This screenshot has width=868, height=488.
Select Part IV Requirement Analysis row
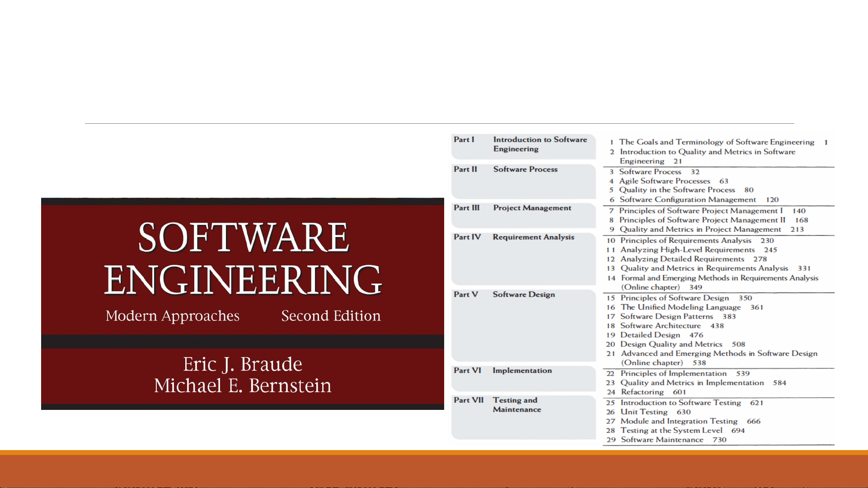[x=523, y=237]
